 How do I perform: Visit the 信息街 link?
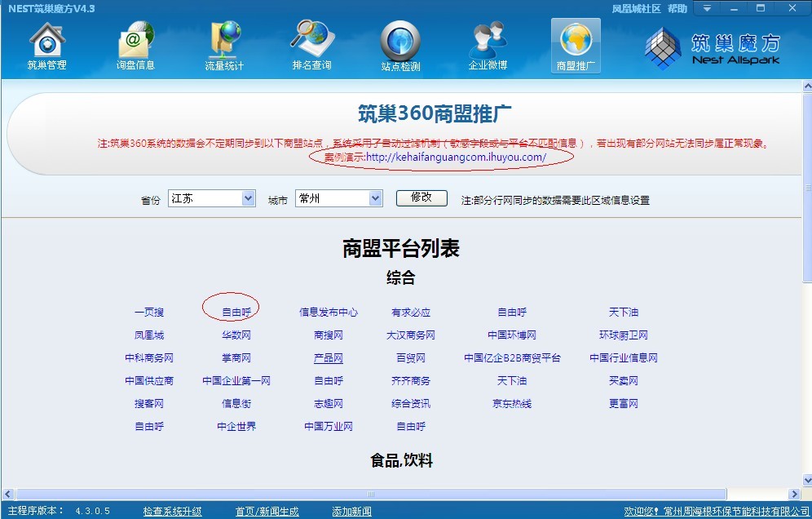236,403
